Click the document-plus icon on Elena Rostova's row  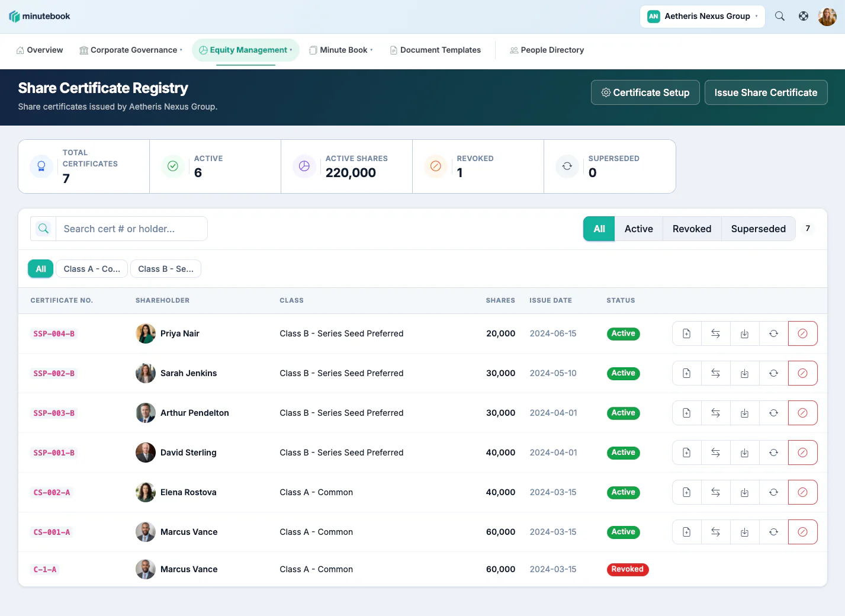click(x=686, y=492)
